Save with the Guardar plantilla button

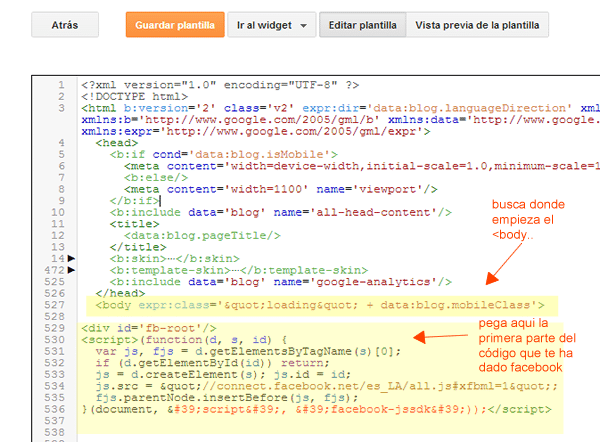pos(175,25)
